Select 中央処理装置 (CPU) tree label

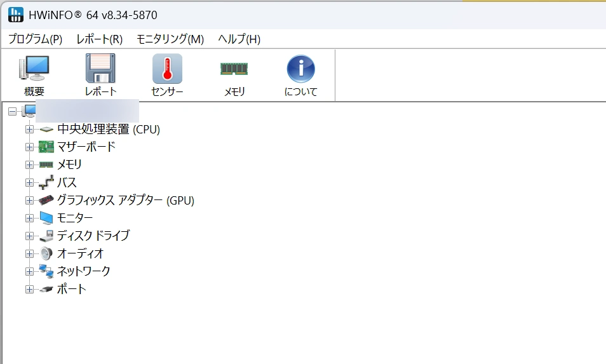109,129
